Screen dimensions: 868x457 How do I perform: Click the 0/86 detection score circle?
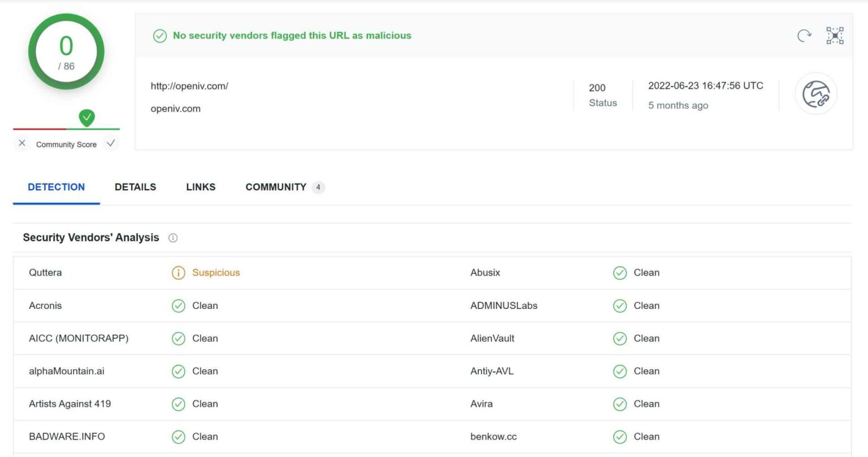[66, 52]
